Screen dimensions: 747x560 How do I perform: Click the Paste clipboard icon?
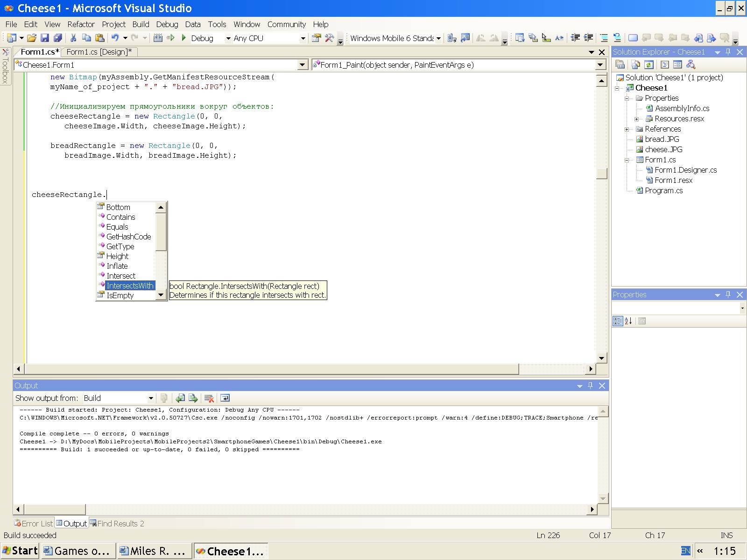pyautogui.click(x=99, y=38)
